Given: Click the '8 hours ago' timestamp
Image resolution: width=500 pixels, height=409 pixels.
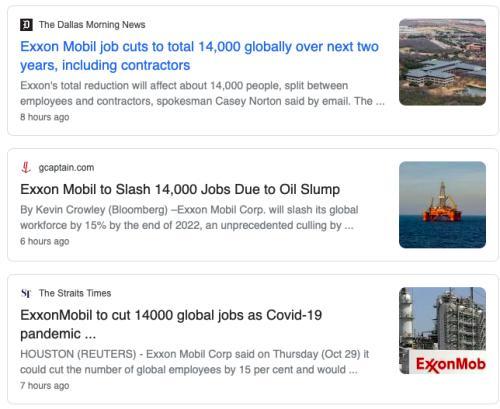Looking at the screenshot, I should (45, 117).
